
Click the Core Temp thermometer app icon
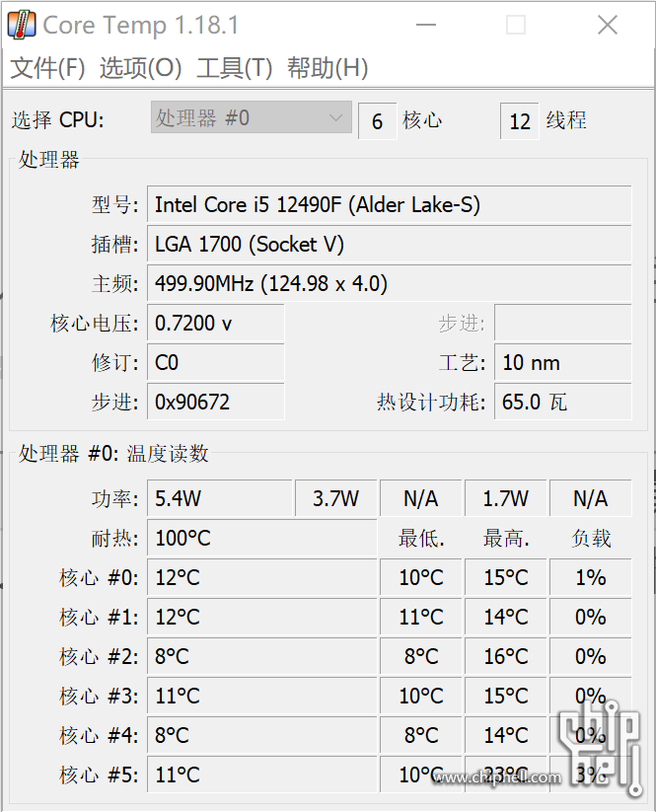point(22,25)
